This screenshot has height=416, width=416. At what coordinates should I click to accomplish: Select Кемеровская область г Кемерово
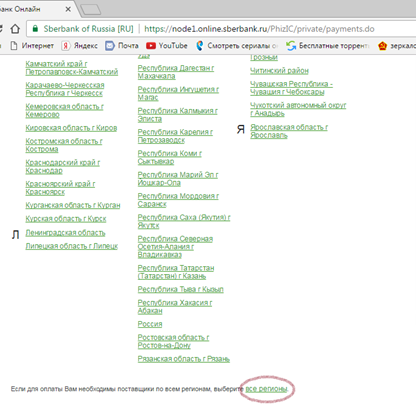pyautogui.click(x=65, y=110)
